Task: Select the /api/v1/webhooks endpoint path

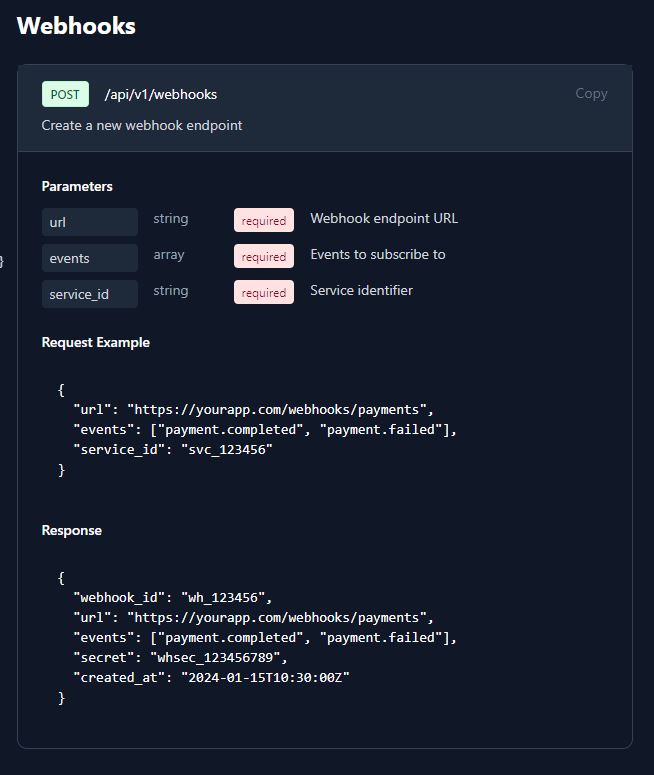Action: coord(160,94)
